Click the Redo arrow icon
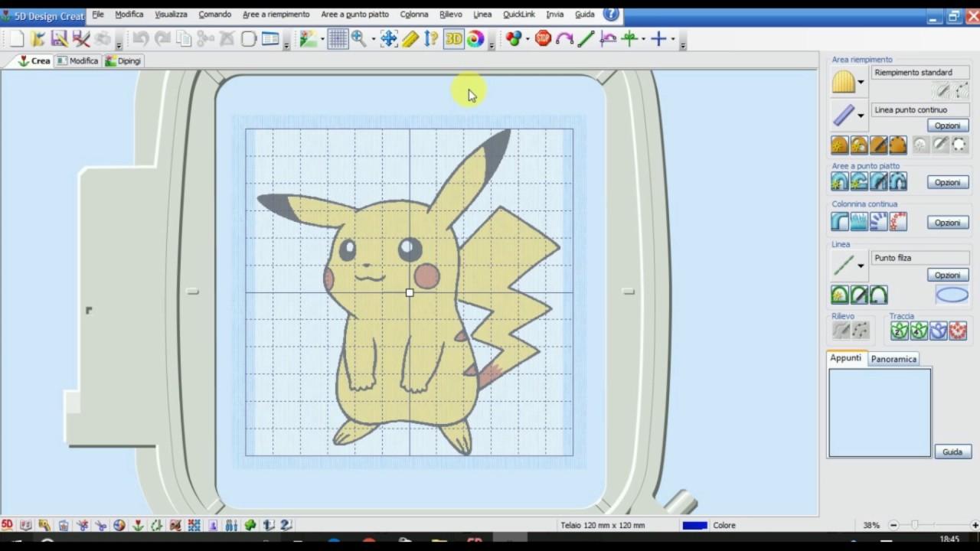Image resolution: width=980 pixels, height=551 pixels. (x=162, y=39)
